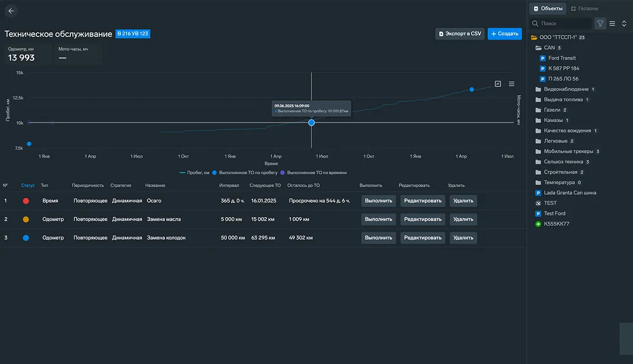Select the Test Ford object
Screen dimensions: 633x364
[x=554, y=214]
